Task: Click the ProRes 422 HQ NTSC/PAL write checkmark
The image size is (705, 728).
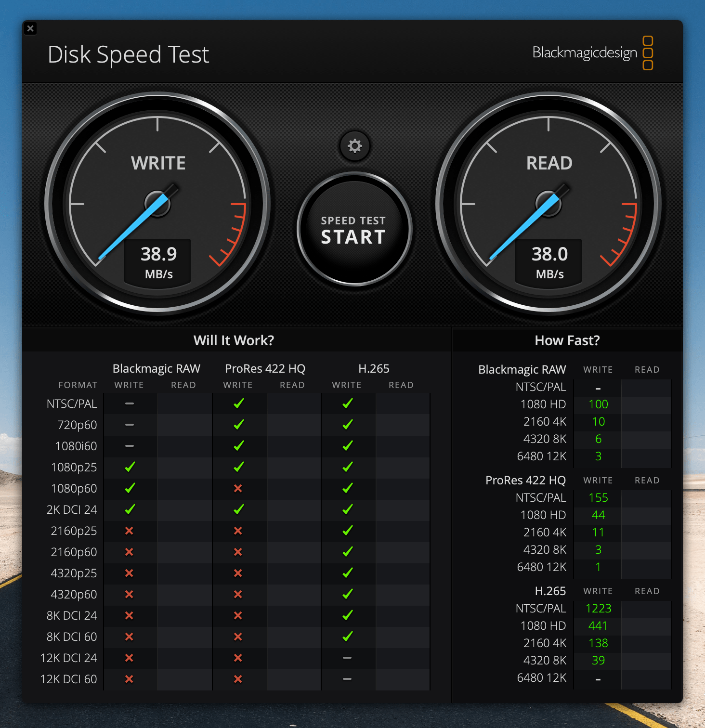Action: [238, 403]
